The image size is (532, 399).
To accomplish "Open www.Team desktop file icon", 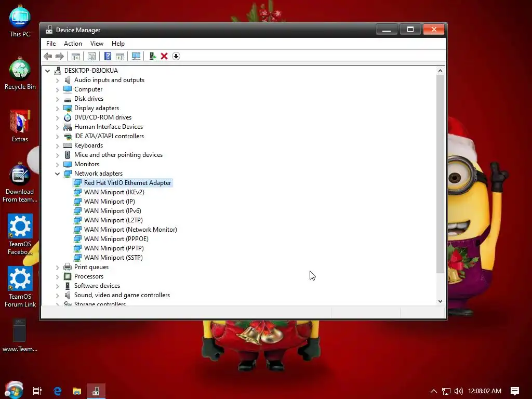I will [20, 336].
